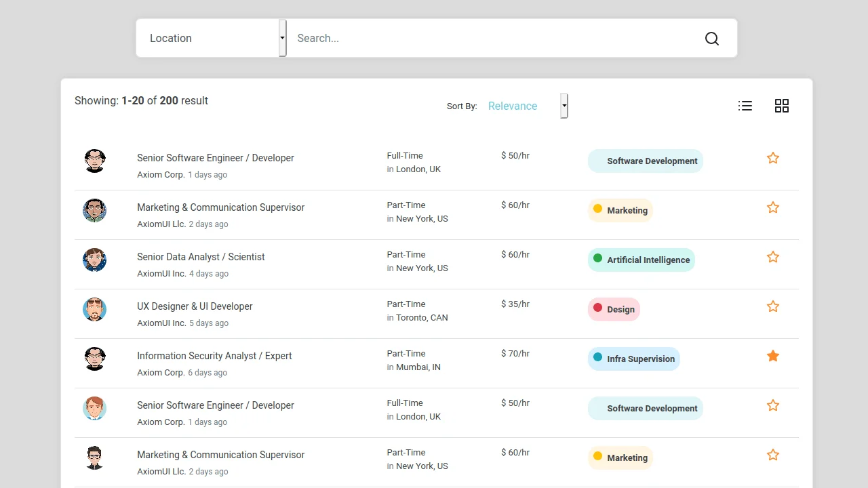The height and width of the screenshot is (488, 868).
Task: Open the Location dropdown
Action: [210, 38]
